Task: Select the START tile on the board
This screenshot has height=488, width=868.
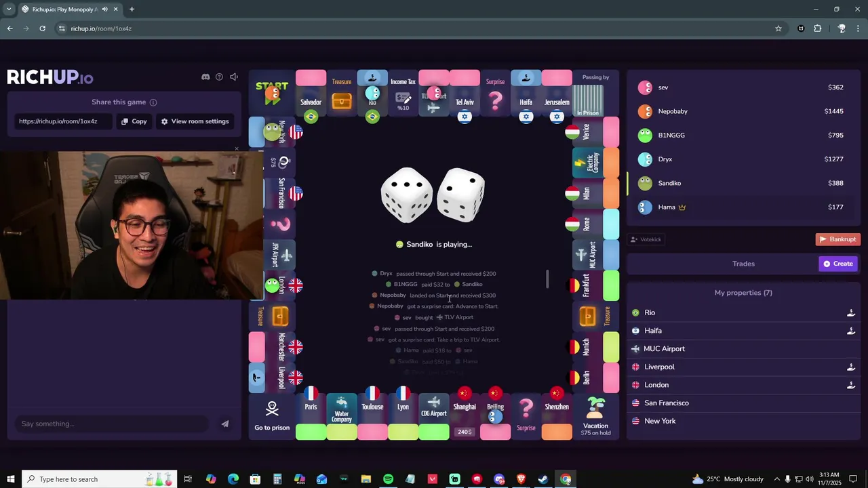Action: coord(272,94)
